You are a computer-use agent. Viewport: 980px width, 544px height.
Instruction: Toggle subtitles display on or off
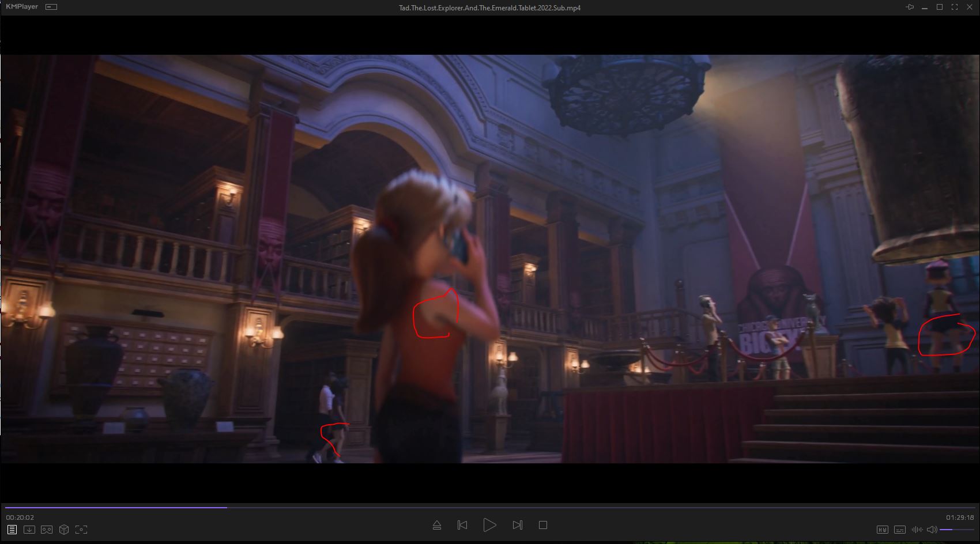click(x=899, y=530)
